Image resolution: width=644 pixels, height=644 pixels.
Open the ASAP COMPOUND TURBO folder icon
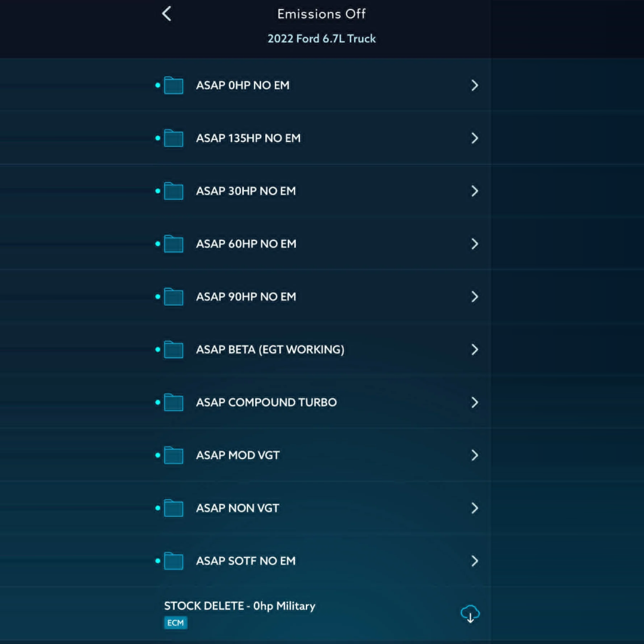pyautogui.click(x=174, y=402)
